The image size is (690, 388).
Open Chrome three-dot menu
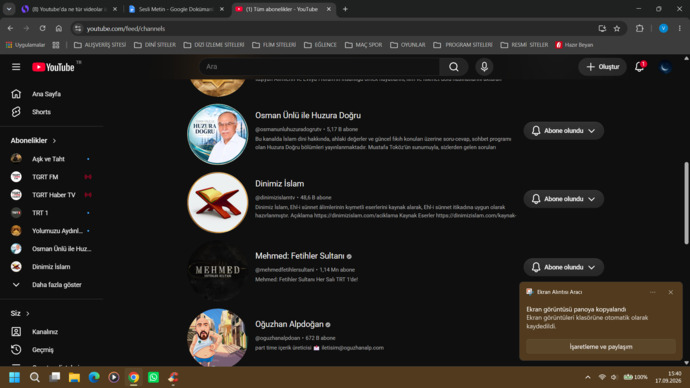pyautogui.click(x=679, y=28)
